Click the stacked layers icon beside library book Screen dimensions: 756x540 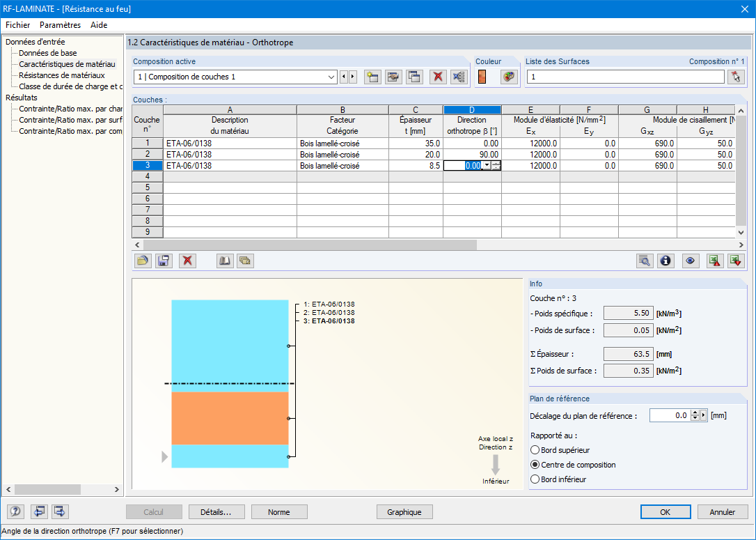246,261
